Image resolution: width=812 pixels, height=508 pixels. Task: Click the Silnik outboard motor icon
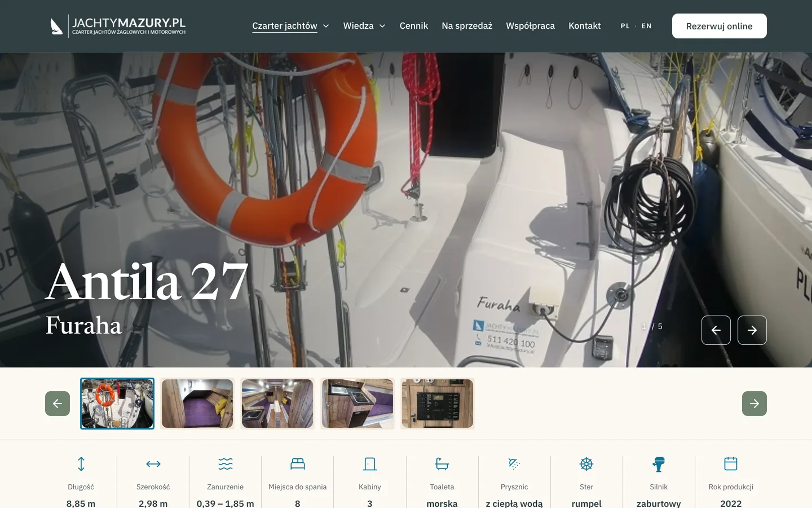[x=659, y=464]
